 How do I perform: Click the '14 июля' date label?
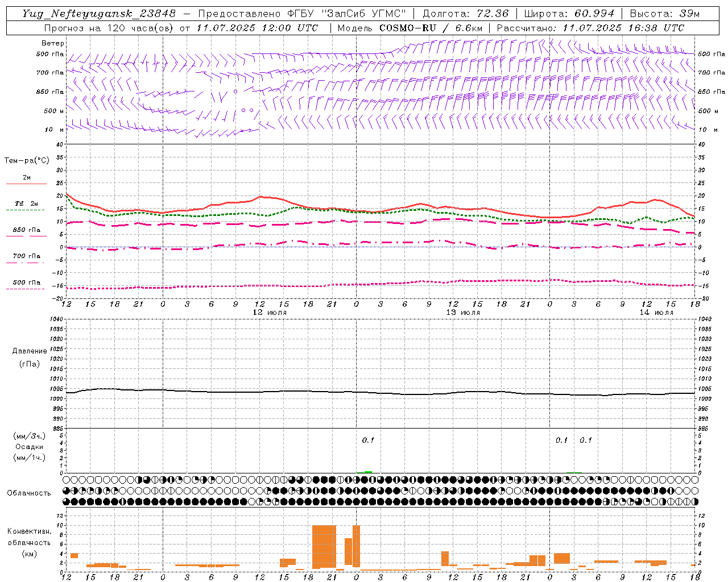click(656, 313)
